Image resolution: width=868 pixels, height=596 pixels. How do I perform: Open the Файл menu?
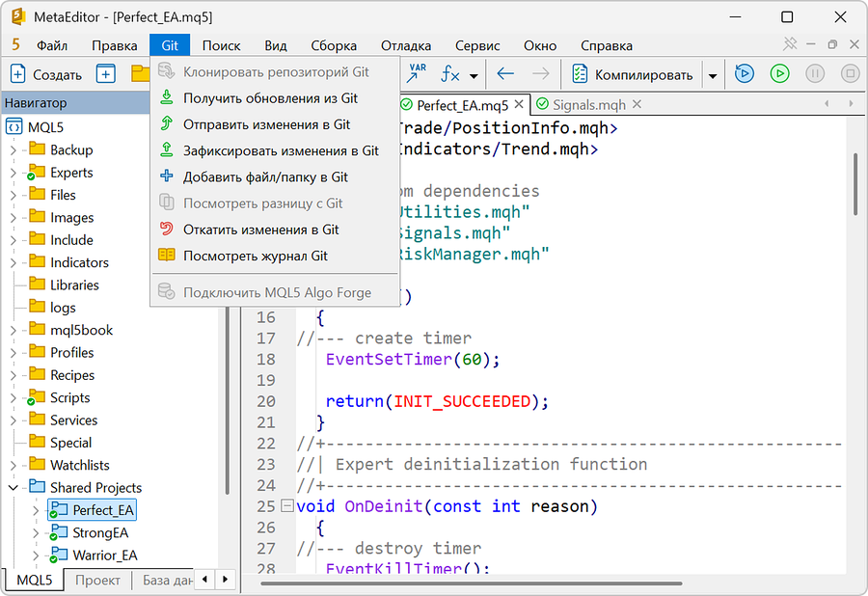pos(52,45)
